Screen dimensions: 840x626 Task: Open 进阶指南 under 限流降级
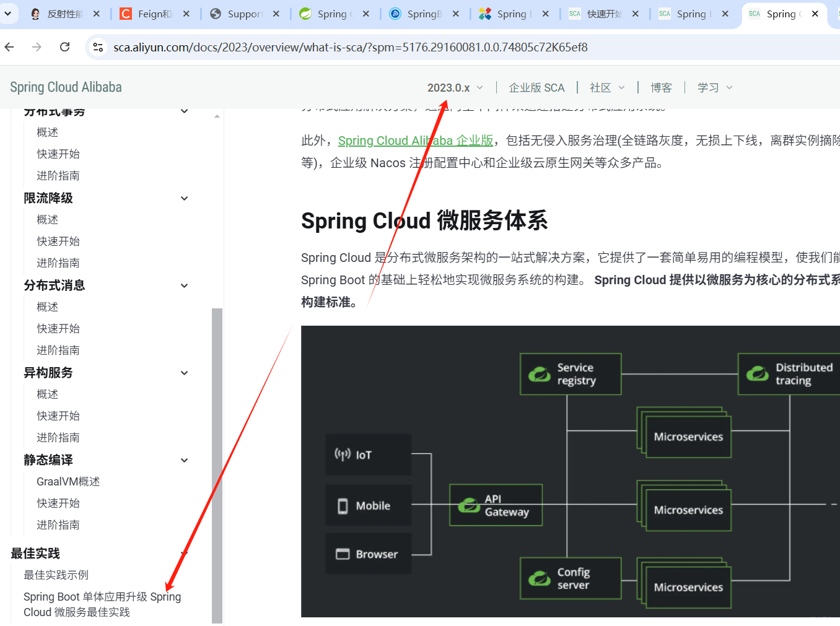coord(58,263)
